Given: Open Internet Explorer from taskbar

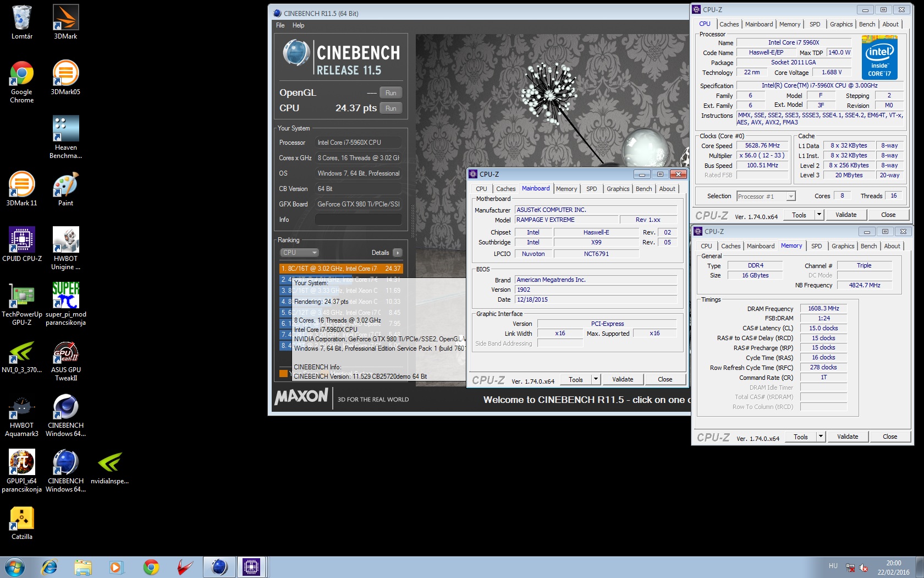Looking at the screenshot, I should pos(50,567).
